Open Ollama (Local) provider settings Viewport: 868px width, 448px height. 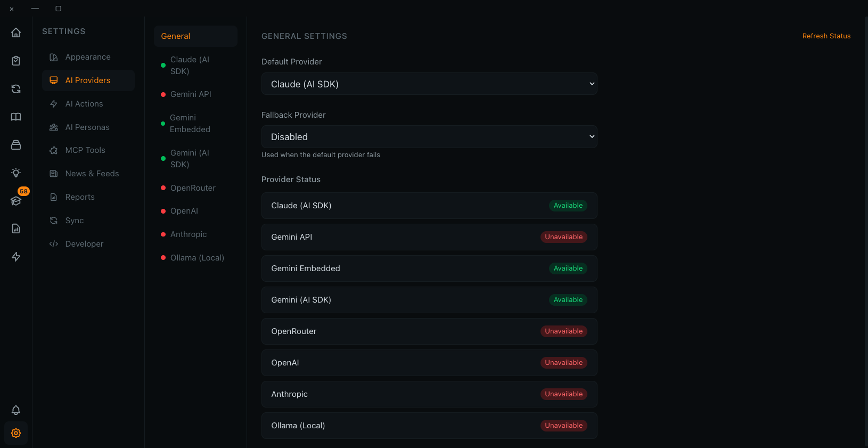(x=196, y=258)
